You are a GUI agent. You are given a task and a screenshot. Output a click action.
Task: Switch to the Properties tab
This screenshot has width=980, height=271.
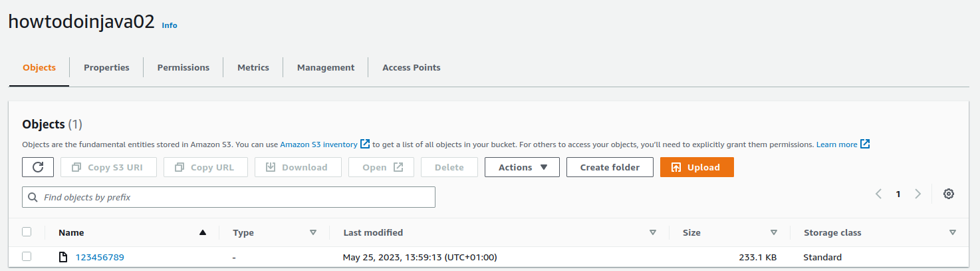click(x=106, y=67)
